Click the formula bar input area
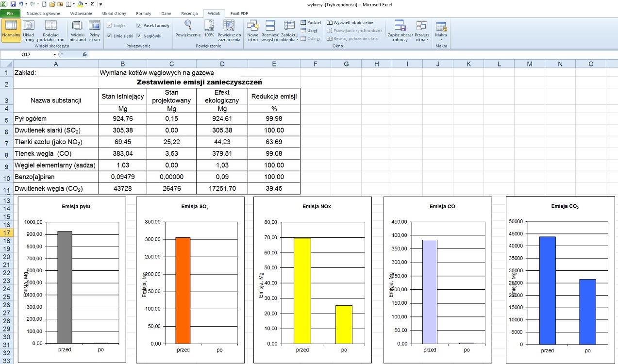 (x=353, y=54)
